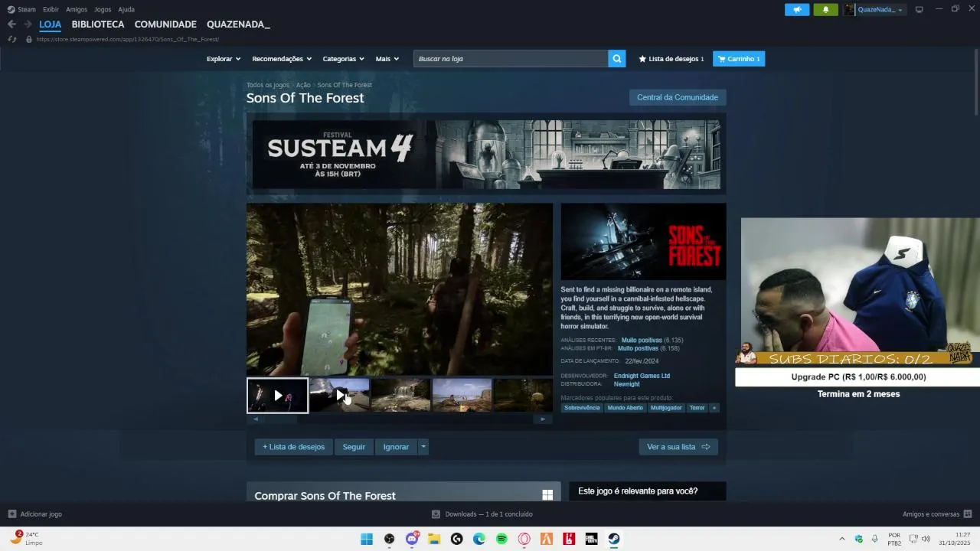Open the Downloads status icon
Viewport: 980px width, 551px height.
(436, 514)
